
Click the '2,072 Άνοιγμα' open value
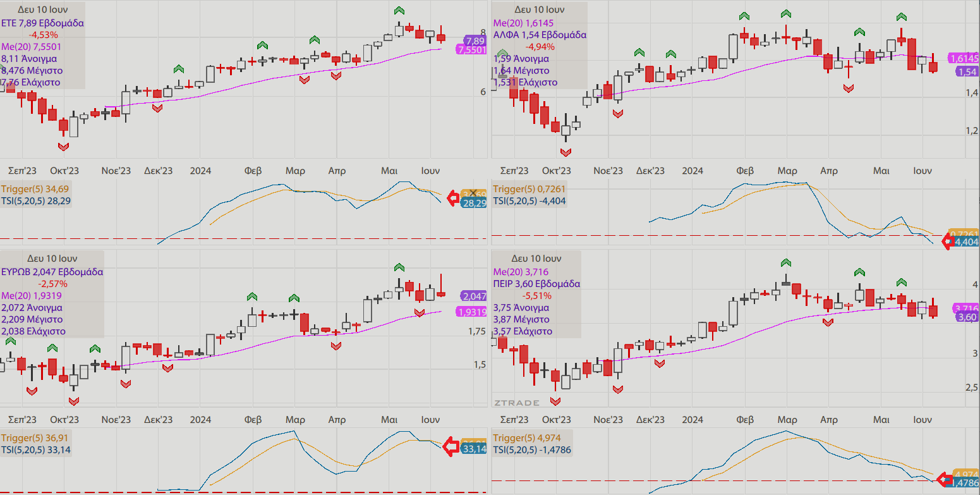coord(32,308)
